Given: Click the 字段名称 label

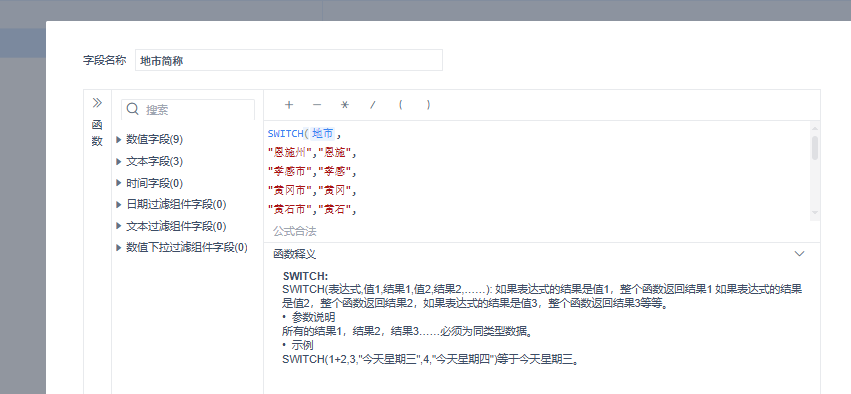Looking at the screenshot, I should (x=105, y=60).
